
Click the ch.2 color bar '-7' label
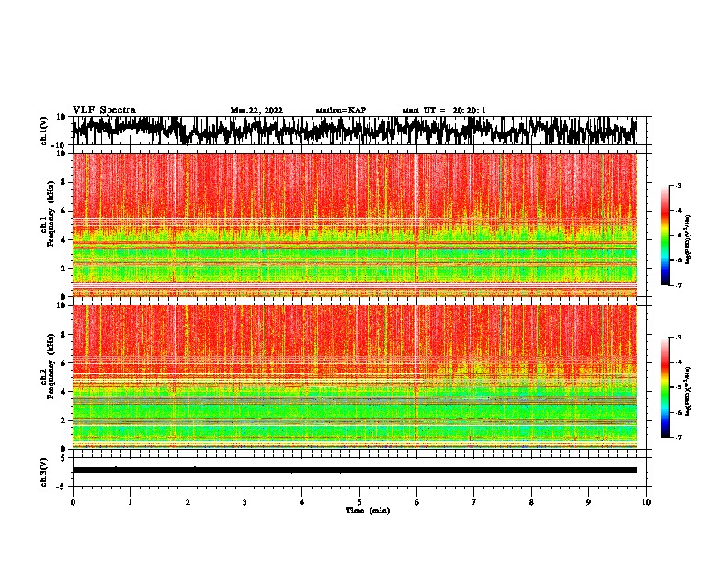point(677,438)
